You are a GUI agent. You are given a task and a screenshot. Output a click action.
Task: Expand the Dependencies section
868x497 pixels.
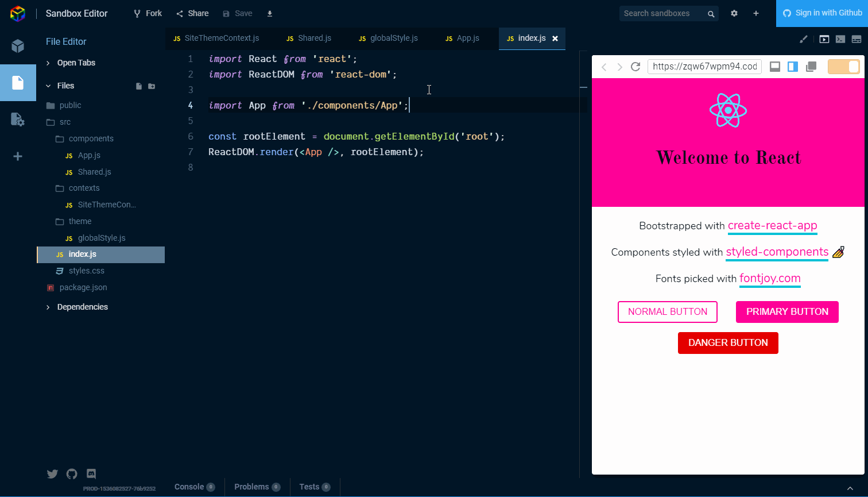tap(82, 307)
